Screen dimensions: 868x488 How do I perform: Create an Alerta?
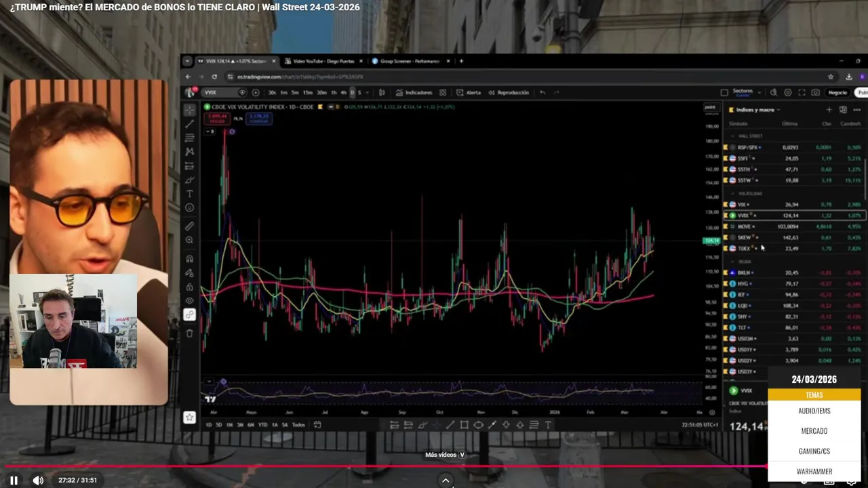pyautogui.click(x=469, y=92)
